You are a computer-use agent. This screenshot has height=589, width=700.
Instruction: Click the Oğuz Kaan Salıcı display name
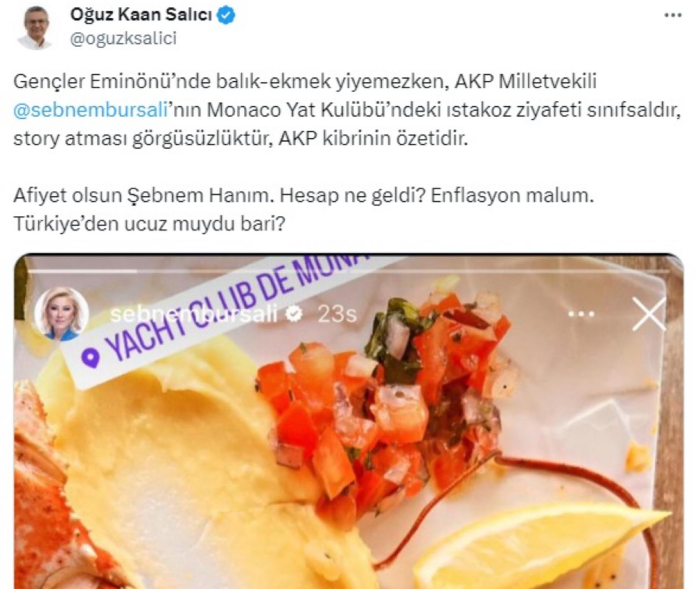pyautogui.click(x=141, y=15)
